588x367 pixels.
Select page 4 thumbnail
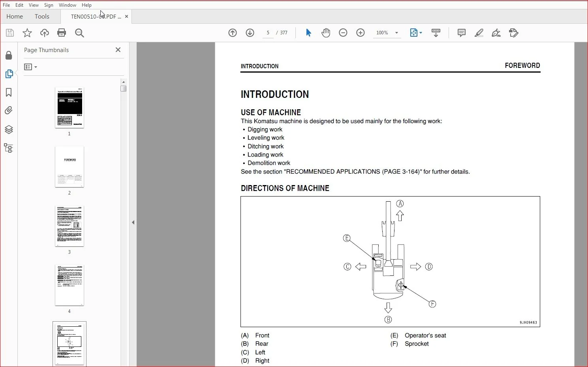(x=70, y=285)
